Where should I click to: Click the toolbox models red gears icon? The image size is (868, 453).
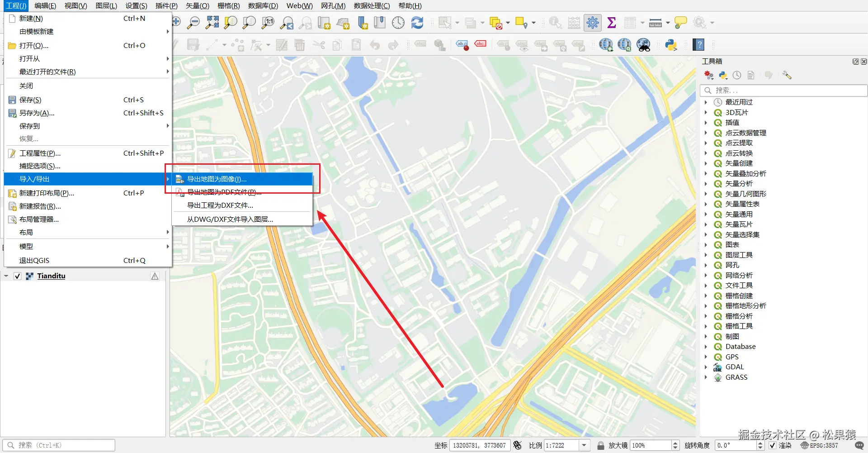tap(709, 75)
